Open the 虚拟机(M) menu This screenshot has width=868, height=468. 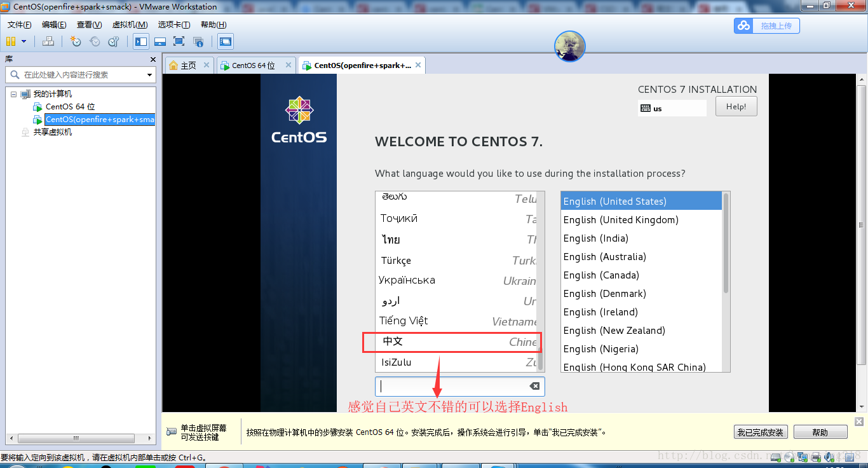(x=130, y=25)
